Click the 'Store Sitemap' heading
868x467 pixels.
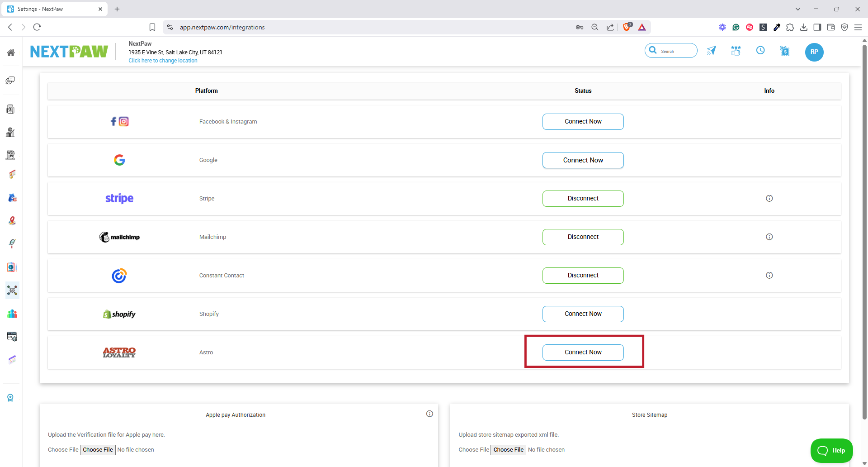click(x=650, y=415)
